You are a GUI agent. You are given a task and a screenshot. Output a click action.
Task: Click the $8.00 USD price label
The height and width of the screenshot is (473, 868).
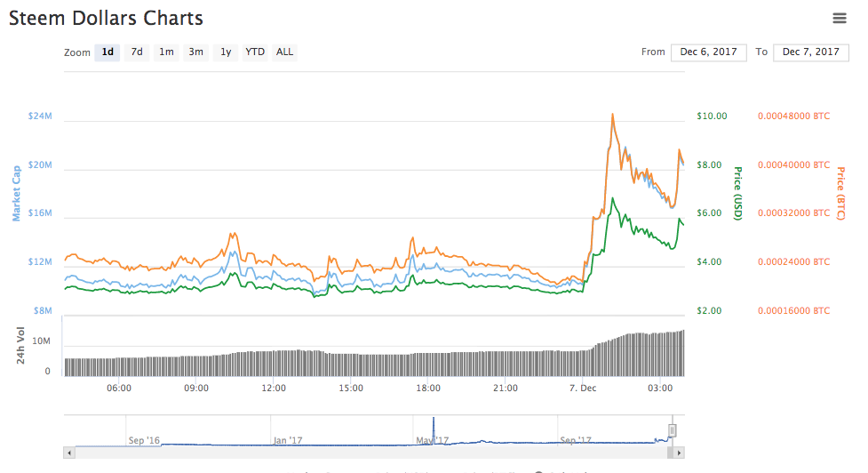point(709,164)
